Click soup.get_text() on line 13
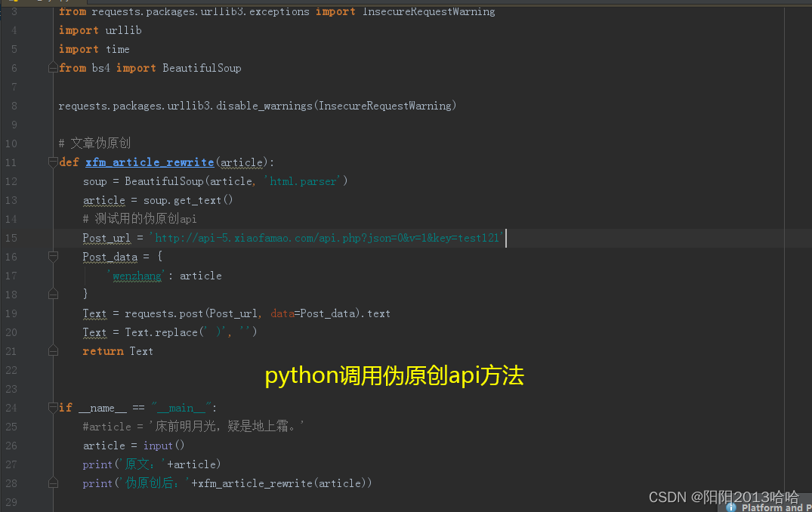 point(188,200)
